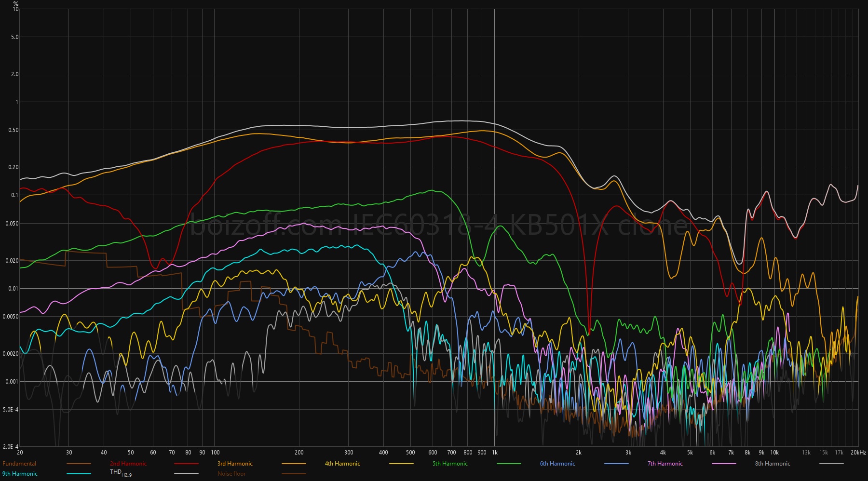The height and width of the screenshot is (481, 868).
Task: Click the Noise floor legend label
Action: [x=231, y=474]
